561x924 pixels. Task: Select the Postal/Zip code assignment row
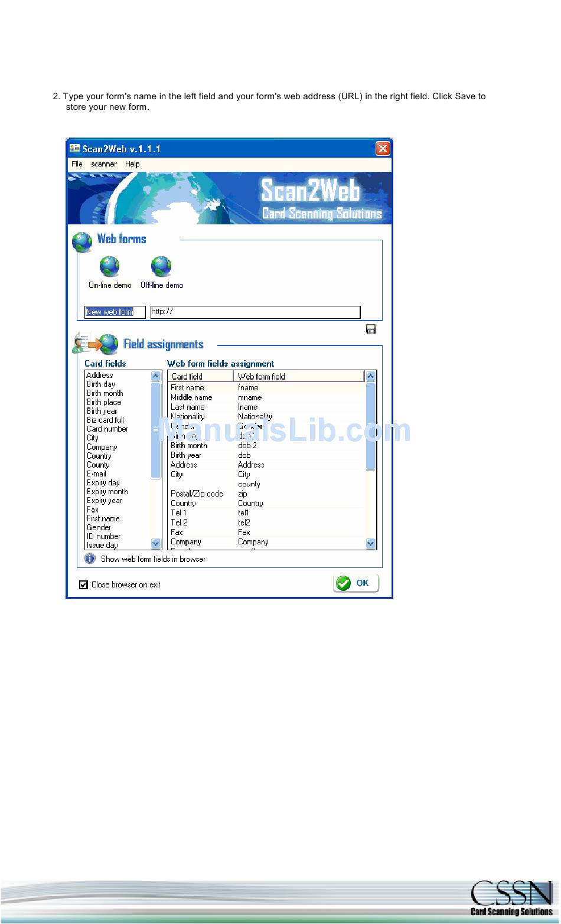tap(266, 494)
